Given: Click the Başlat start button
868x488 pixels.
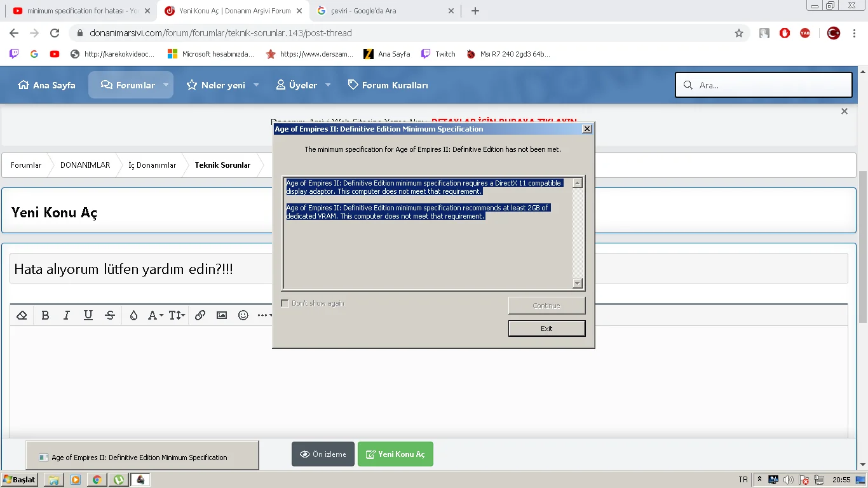Looking at the screenshot, I should (x=20, y=480).
